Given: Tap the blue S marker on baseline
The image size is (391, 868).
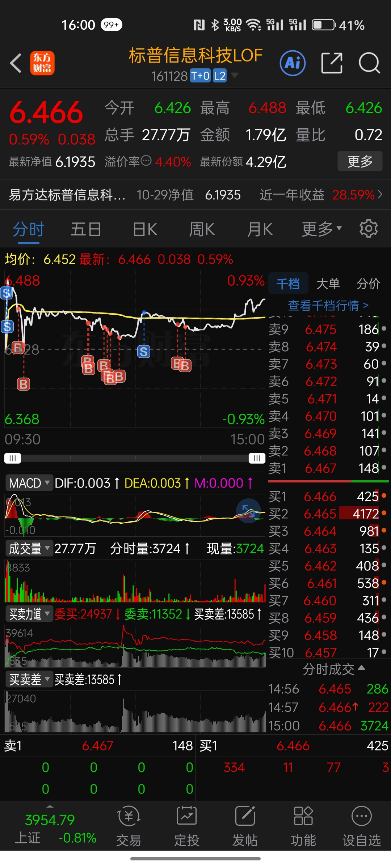Looking at the screenshot, I should (x=144, y=352).
